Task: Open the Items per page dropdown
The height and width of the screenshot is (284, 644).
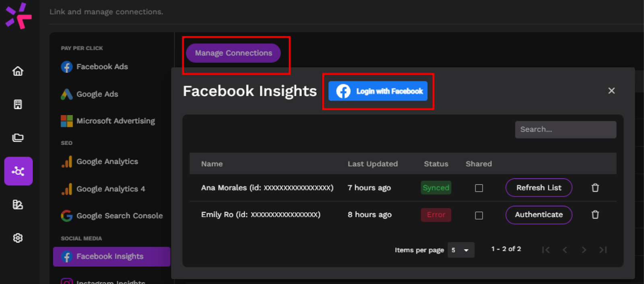Action: click(x=461, y=250)
